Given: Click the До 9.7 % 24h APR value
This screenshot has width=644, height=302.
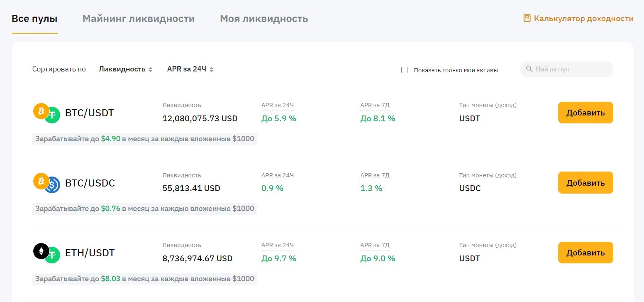Looking at the screenshot, I should click(x=279, y=258).
